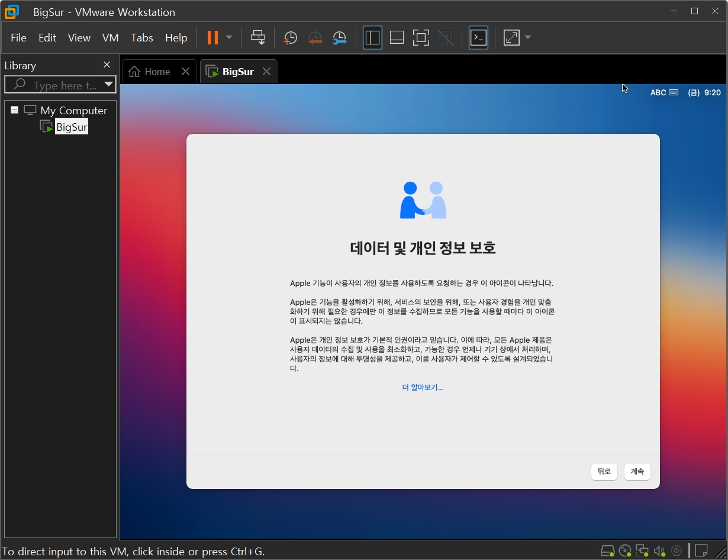Click the privacy handshake icon

pos(423,200)
